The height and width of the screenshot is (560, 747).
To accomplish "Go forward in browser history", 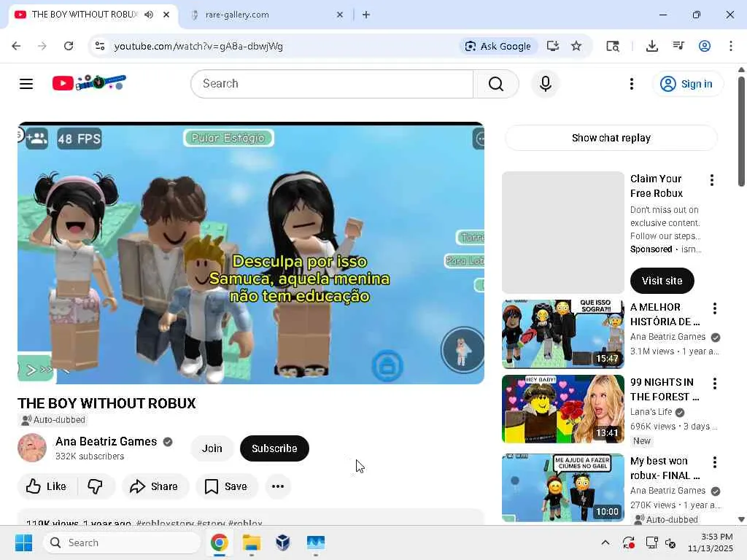I will (x=42, y=46).
